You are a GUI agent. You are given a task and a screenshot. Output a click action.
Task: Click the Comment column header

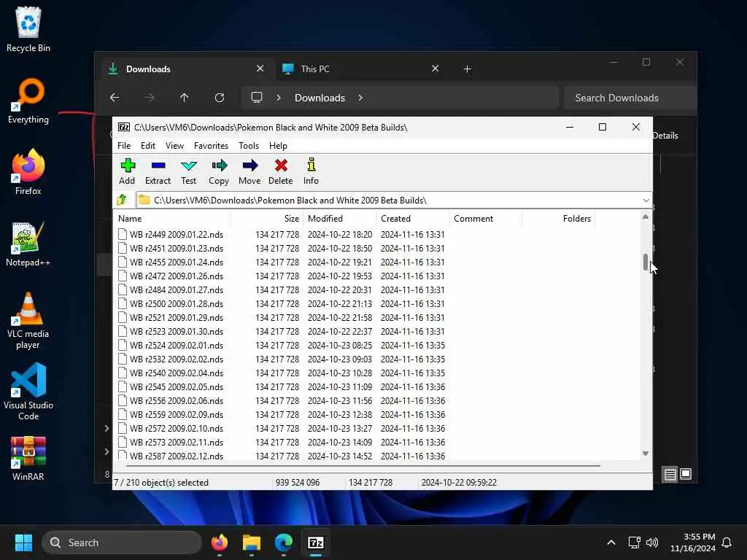pyautogui.click(x=485, y=219)
